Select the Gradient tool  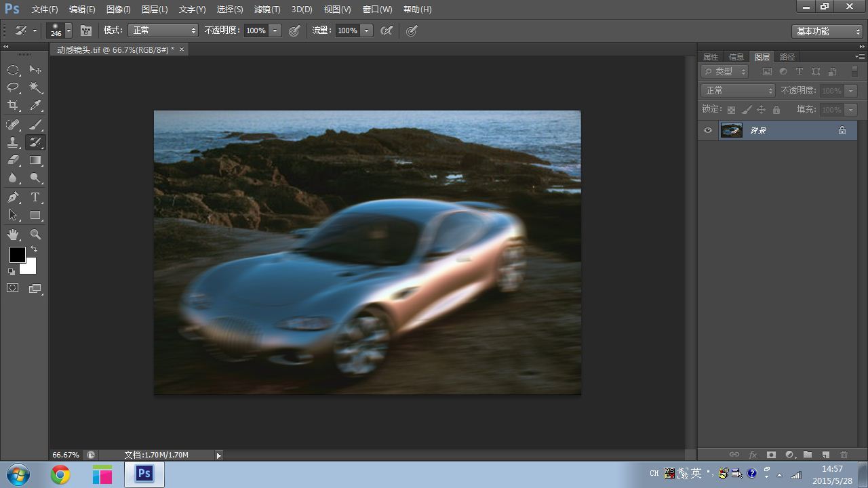pos(35,161)
